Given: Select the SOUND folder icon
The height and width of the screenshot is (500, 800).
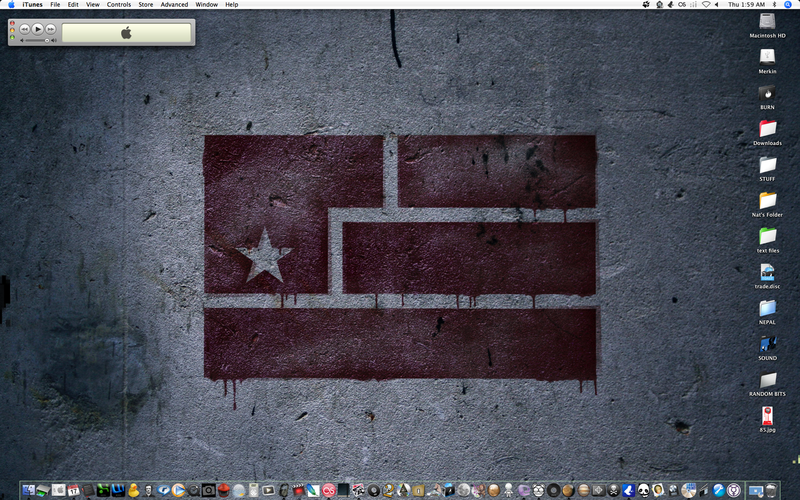Looking at the screenshot, I should [x=767, y=344].
